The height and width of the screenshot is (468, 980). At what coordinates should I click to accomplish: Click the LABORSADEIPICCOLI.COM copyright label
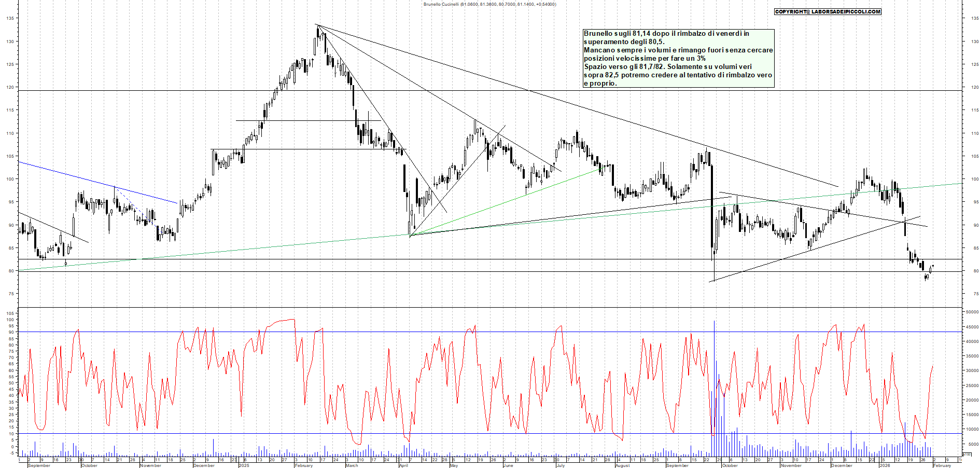click(827, 11)
